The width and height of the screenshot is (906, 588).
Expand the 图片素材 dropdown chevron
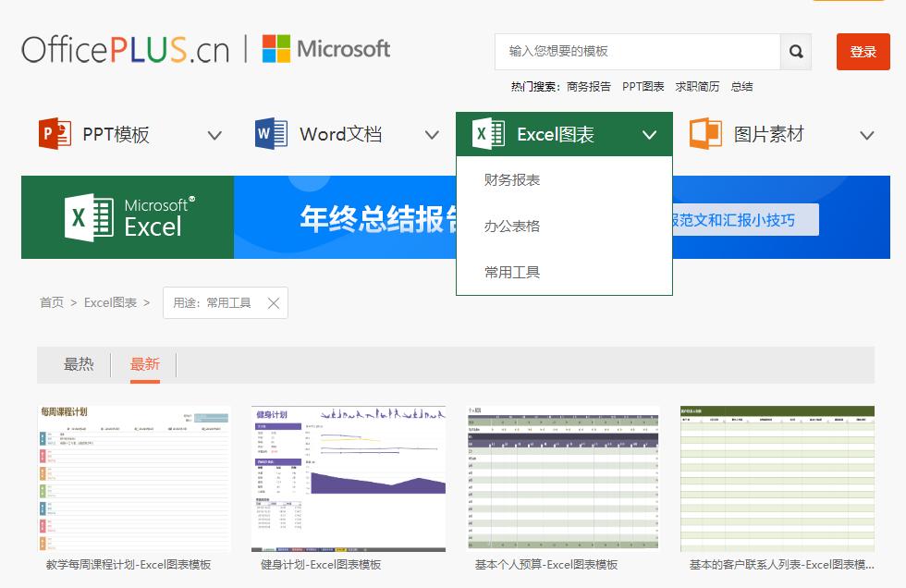pos(866,135)
